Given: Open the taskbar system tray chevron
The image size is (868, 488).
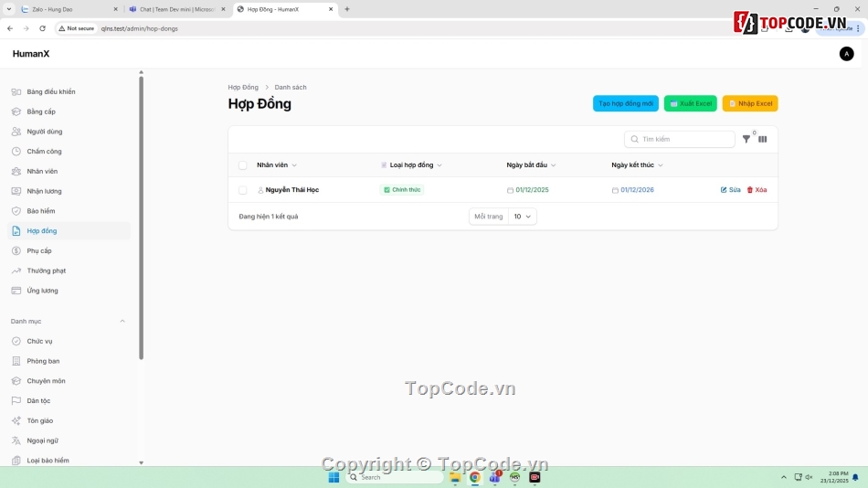Looking at the screenshot, I should (784, 477).
